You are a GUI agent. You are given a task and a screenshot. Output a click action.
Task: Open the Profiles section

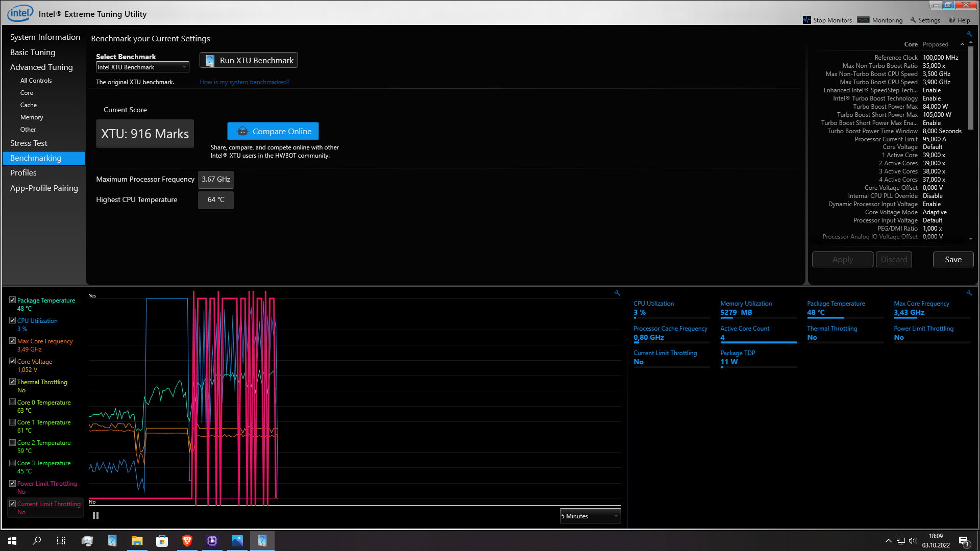click(x=23, y=173)
